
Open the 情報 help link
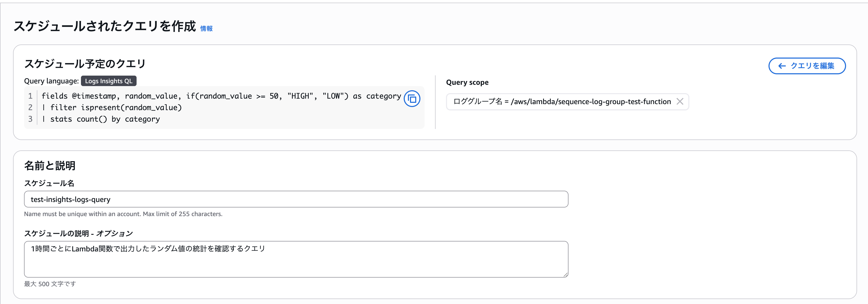click(206, 29)
